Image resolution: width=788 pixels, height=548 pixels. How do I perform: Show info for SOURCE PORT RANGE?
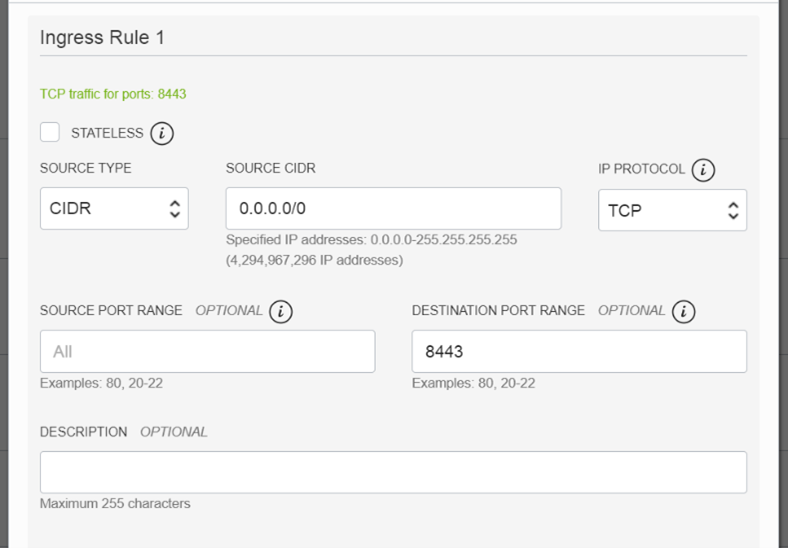[x=281, y=311]
